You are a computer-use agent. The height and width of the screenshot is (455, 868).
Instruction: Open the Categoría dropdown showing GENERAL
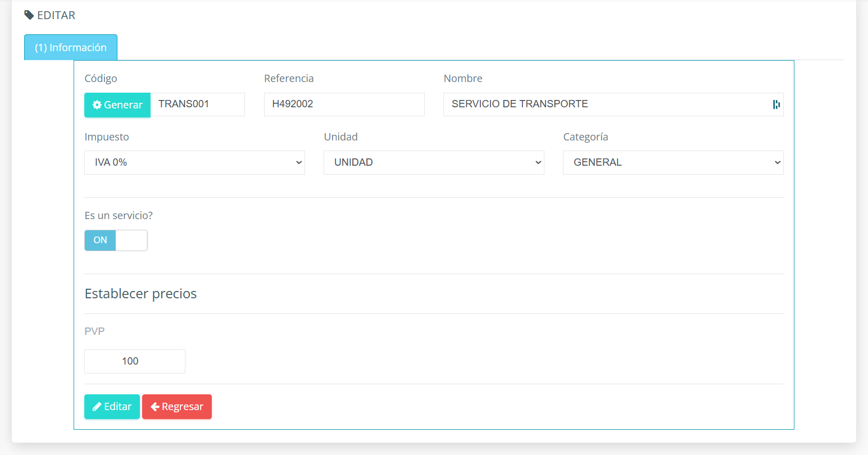[673, 162]
